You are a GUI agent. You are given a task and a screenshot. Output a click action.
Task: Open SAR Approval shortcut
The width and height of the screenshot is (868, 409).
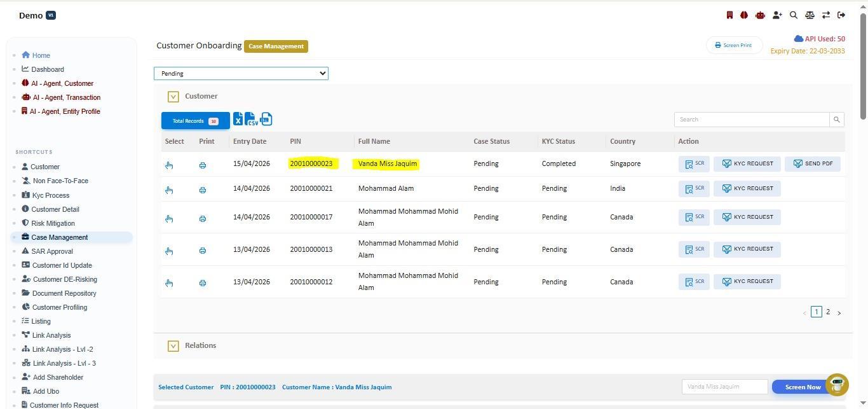coord(47,251)
